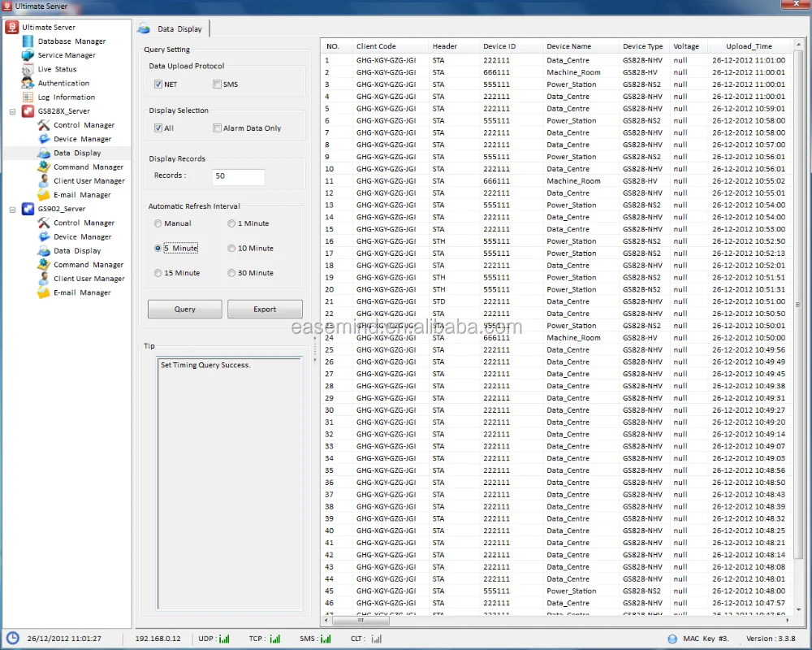Select the 10 Minute refresh interval
812x650 pixels.
coord(231,249)
